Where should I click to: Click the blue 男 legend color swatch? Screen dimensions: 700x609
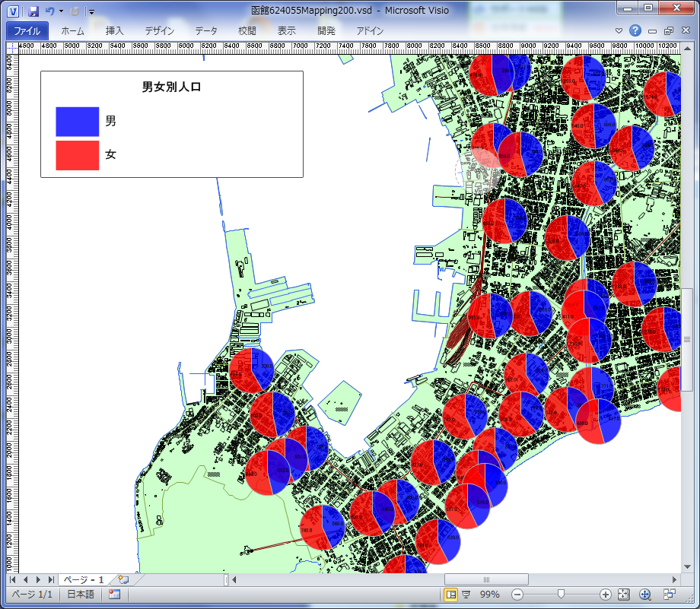pyautogui.click(x=77, y=122)
